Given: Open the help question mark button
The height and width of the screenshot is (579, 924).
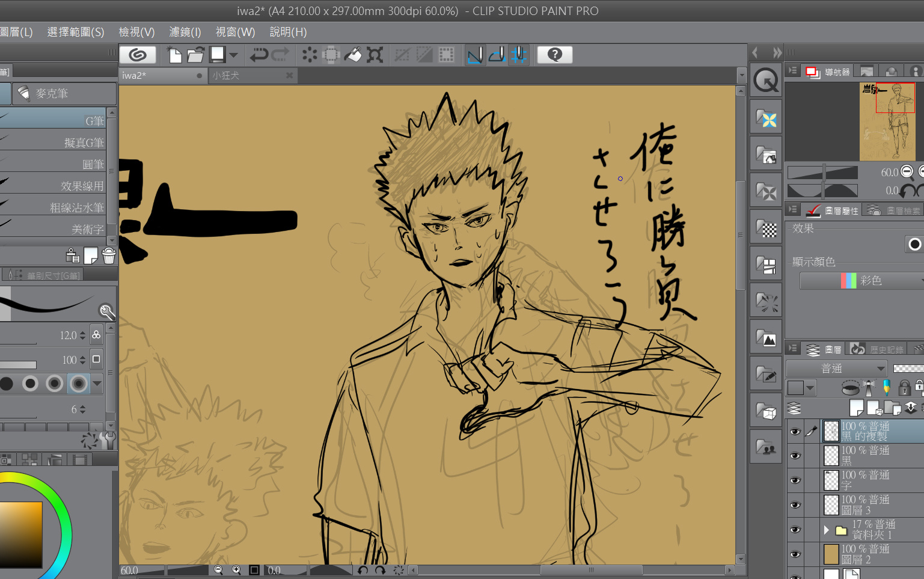Looking at the screenshot, I should coord(555,55).
